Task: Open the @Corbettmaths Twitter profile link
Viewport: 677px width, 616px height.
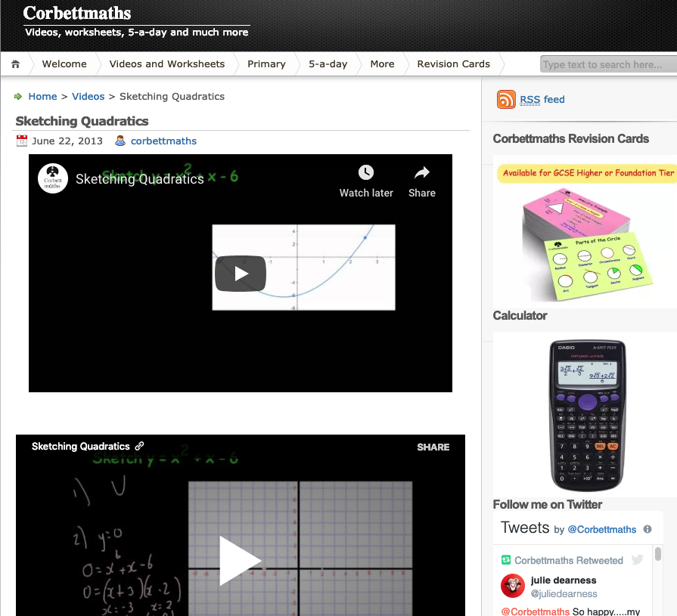Action: pyautogui.click(x=601, y=529)
